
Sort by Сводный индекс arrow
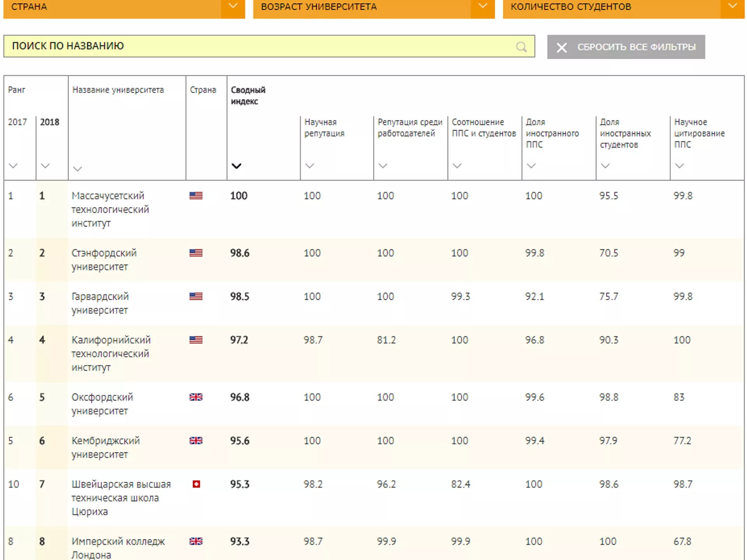tap(236, 166)
